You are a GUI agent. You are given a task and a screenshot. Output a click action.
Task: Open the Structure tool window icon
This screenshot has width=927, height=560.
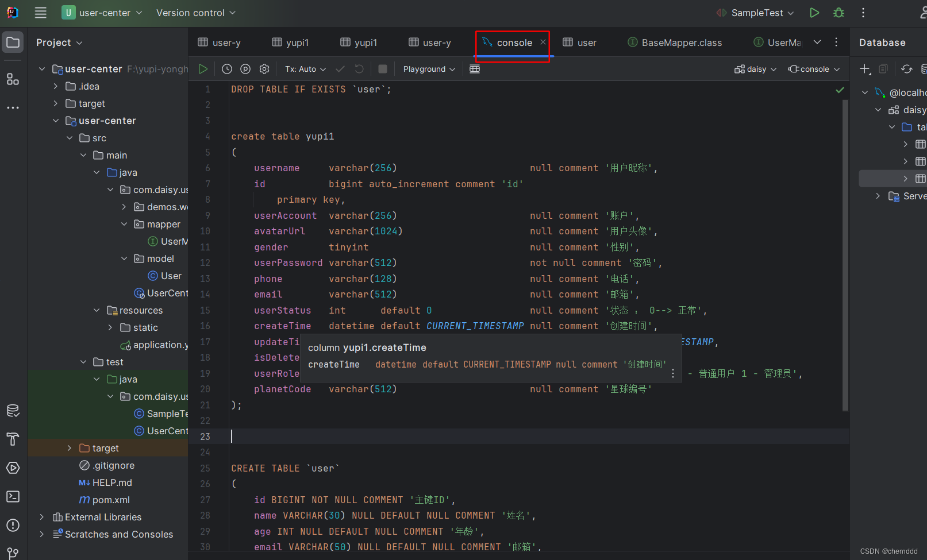tap(13, 79)
